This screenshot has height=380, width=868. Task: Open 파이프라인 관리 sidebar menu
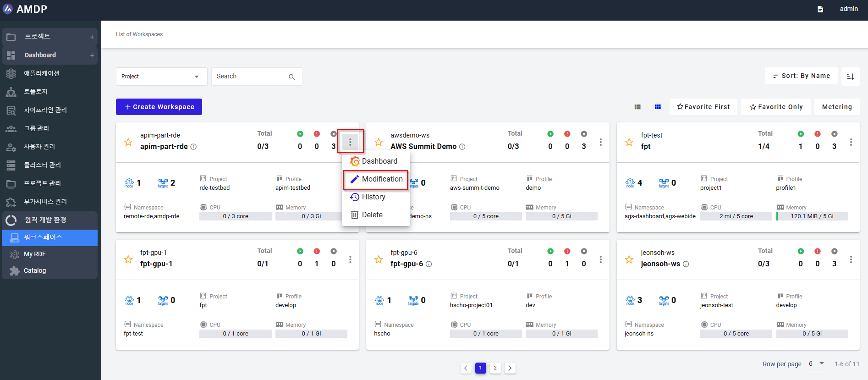pos(49,110)
